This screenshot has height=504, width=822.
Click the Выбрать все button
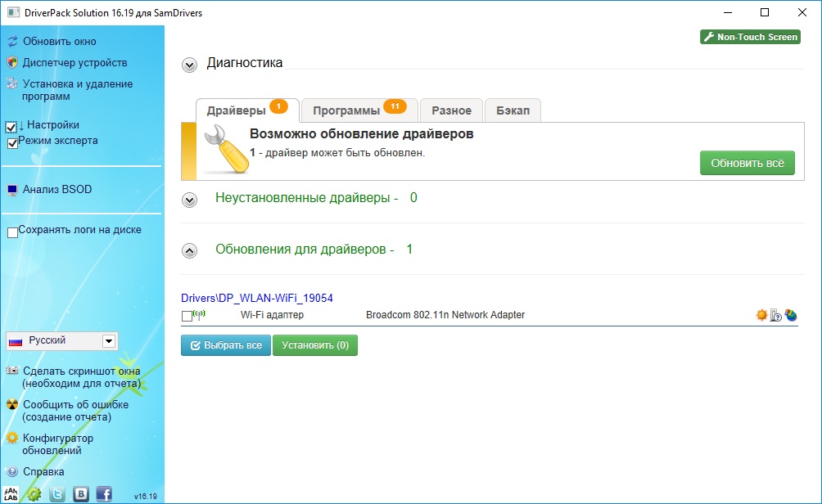click(225, 345)
